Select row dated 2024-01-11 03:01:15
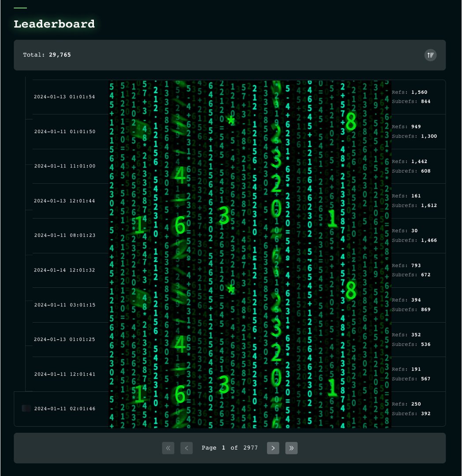 click(x=239, y=305)
